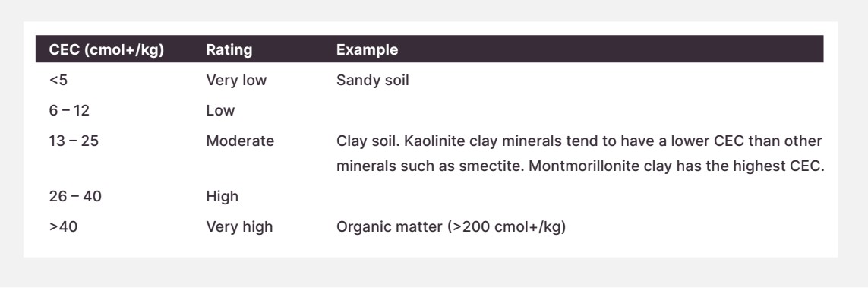Click the Example column header

coord(367,50)
